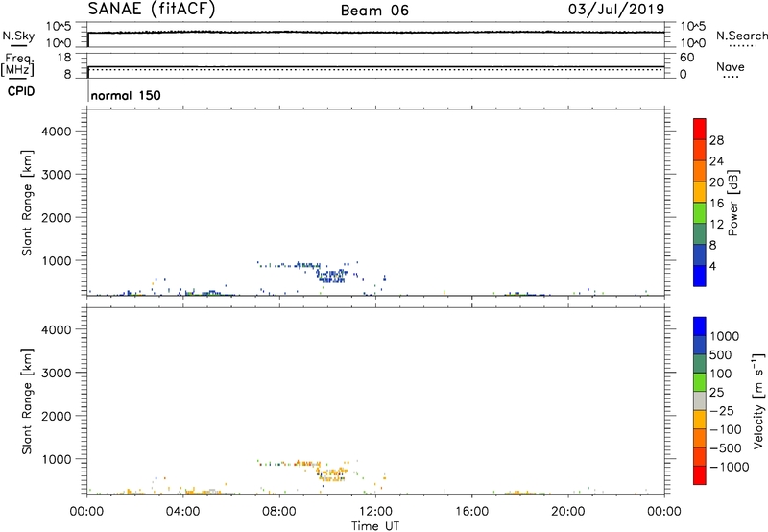Click the 10^5 label left of noise panel
Viewport: 768px width, 532px height.
coord(59,27)
